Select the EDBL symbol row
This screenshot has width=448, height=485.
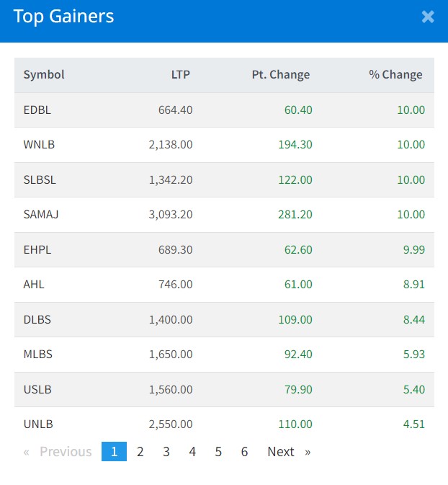pos(37,110)
